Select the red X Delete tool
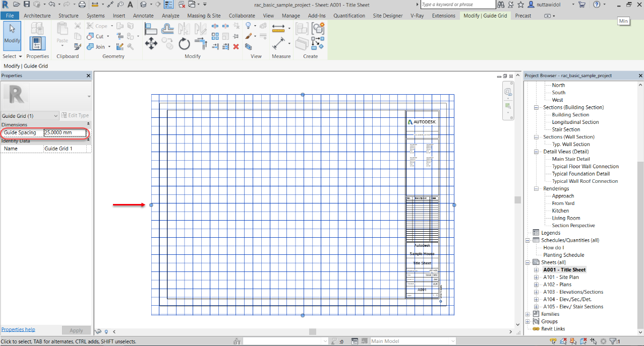This screenshot has height=346, width=644. pyautogui.click(x=236, y=47)
